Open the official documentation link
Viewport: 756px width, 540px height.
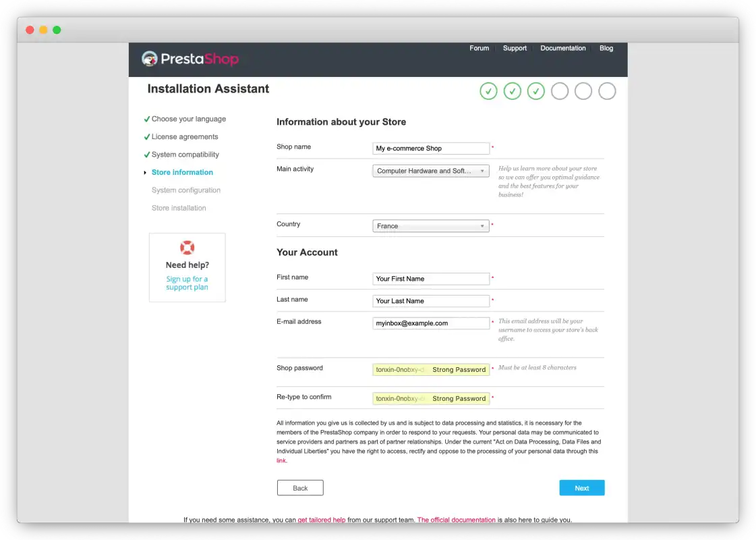point(456,520)
